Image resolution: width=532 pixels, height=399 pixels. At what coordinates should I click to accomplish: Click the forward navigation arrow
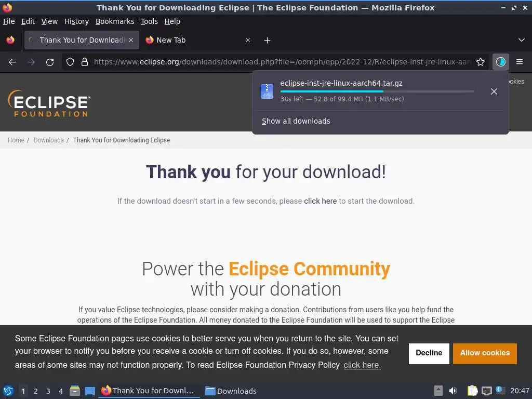click(31, 62)
